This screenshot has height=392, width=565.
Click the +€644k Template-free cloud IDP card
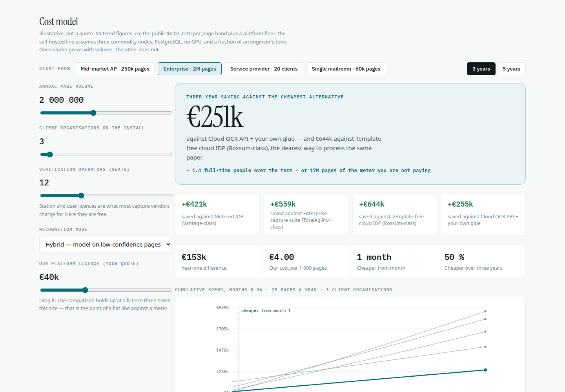[x=395, y=214]
